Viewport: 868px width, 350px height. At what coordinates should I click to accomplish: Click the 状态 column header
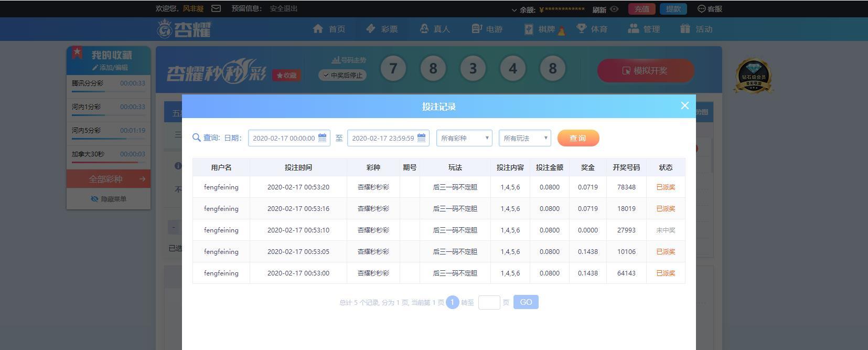(666, 167)
